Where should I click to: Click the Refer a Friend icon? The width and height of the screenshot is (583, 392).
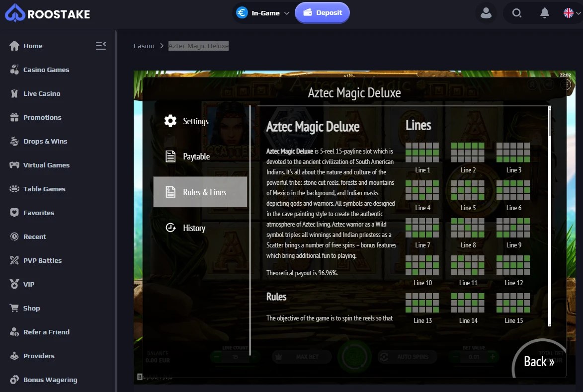[14, 332]
